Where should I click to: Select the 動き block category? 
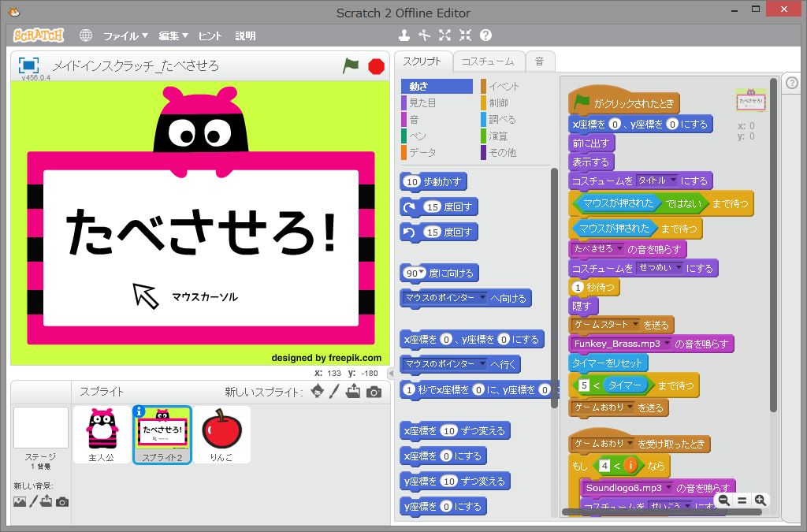coord(437,86)
